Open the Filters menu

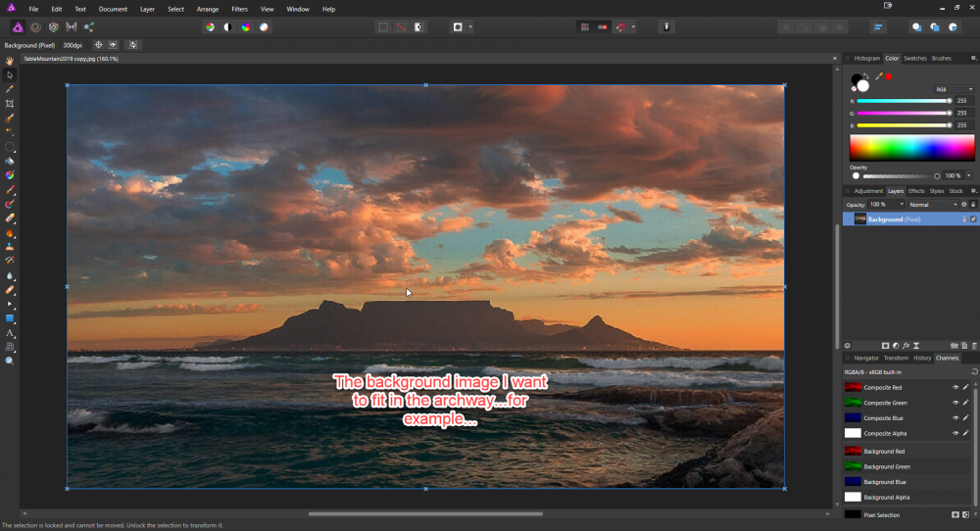(x=239, y=9)
